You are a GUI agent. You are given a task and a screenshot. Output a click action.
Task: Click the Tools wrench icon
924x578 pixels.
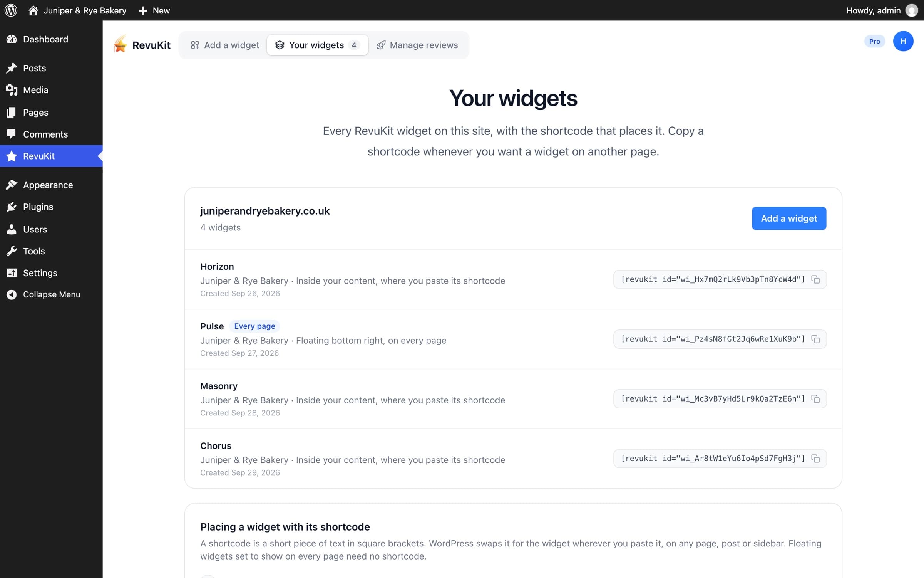(x=12, y=251)
